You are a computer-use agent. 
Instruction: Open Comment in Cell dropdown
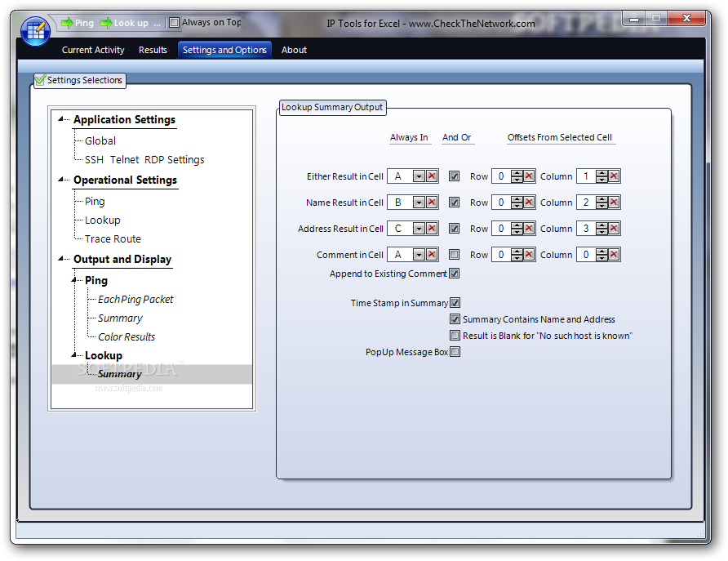coord(419,255)
